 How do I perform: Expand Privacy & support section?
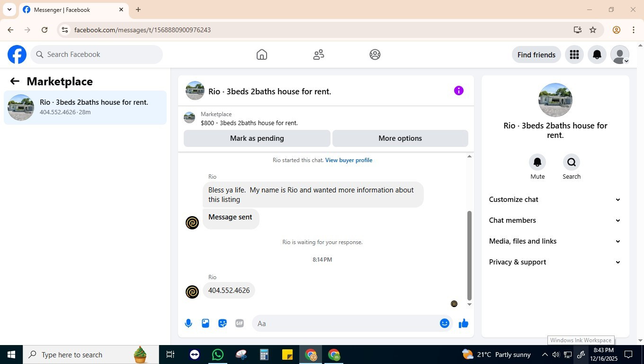pos(555,262)
